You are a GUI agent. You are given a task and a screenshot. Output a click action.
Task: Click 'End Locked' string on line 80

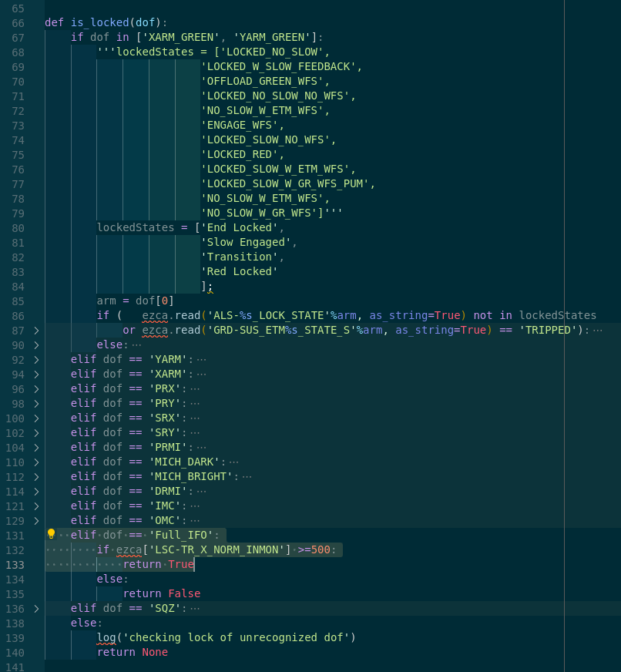click(240, 227)
